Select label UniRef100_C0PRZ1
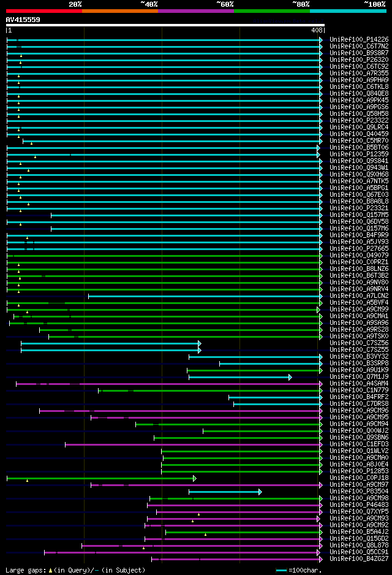This screenshot has width=392, height=575. 359,262
